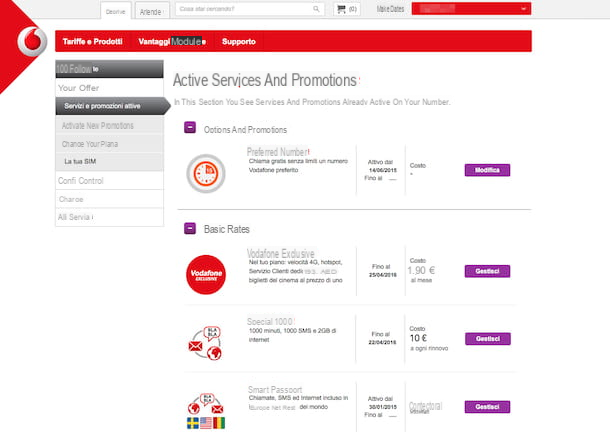Open the Tariffe e Prodotti menu
The width and height of the screenshot is (610, 439).
[x=93, y=41]
